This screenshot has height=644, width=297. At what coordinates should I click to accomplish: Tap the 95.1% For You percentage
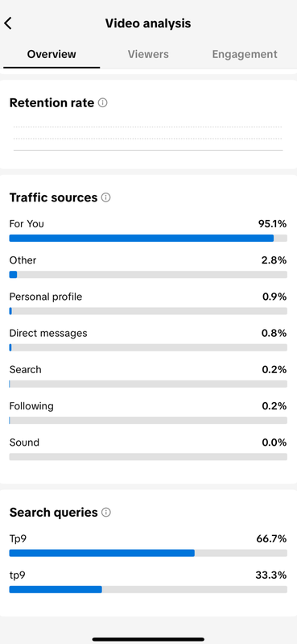tap(272, 224)
